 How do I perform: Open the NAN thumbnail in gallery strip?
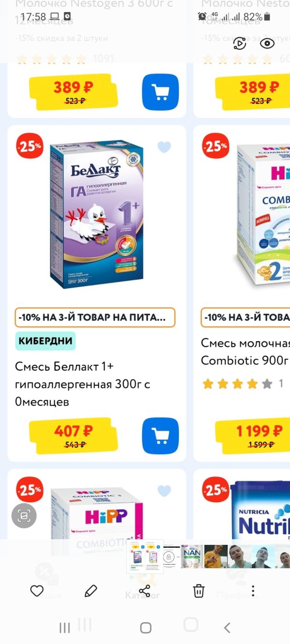click(192, 556)
